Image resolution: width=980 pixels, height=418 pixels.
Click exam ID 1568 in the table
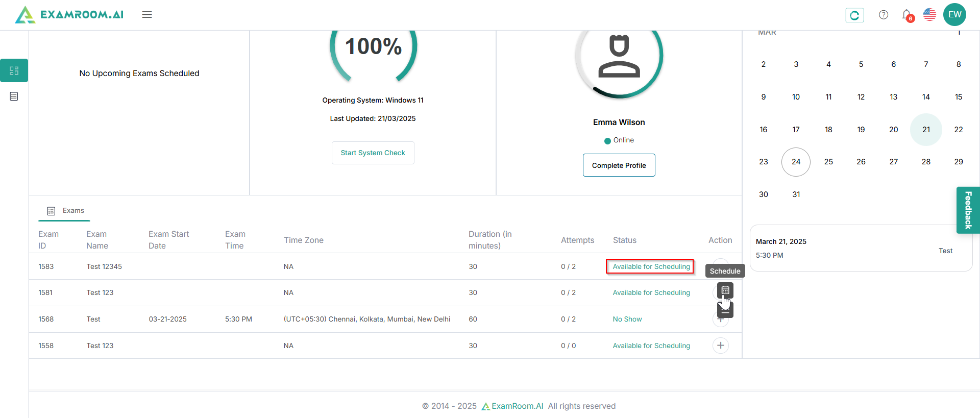point(46,319)
